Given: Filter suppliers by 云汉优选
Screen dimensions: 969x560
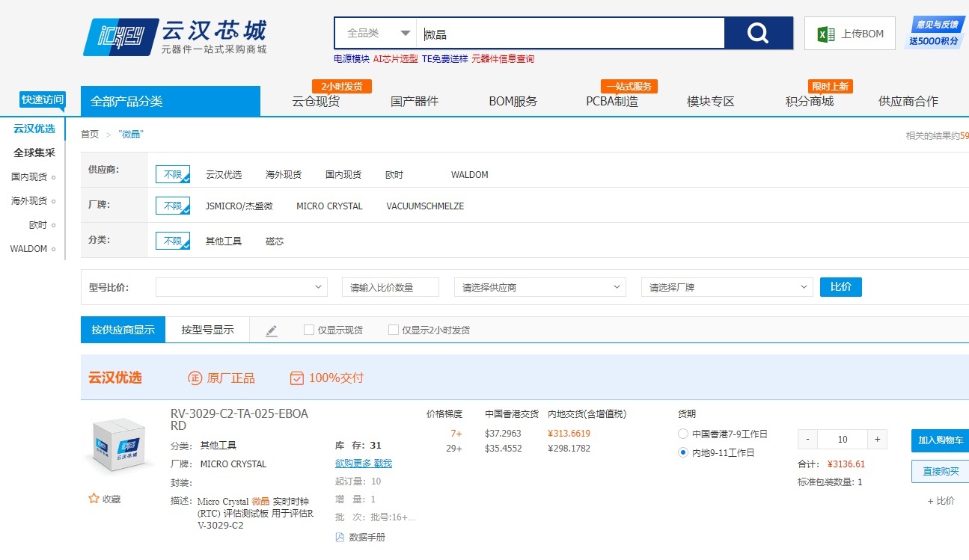Looking at the screenshot, I should (x=224, y=175).
